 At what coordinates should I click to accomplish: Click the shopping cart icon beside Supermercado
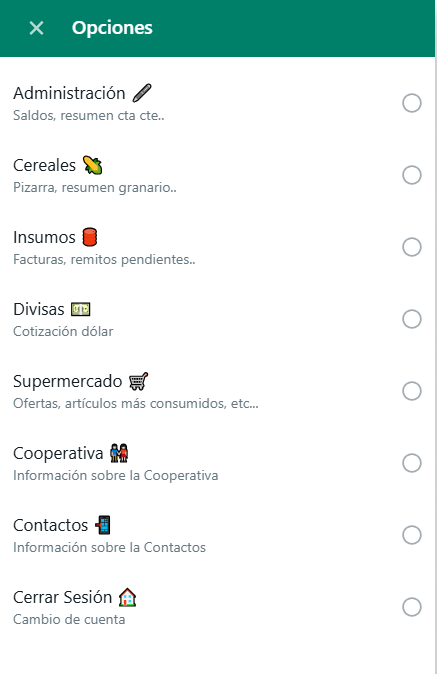pyautogui.click(x=138, y=381)
